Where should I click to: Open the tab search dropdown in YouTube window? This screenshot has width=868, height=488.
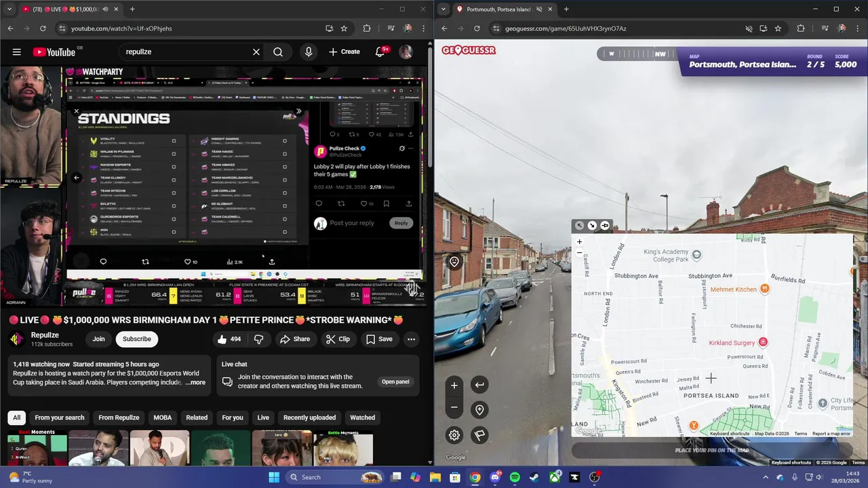coord(9,9)
